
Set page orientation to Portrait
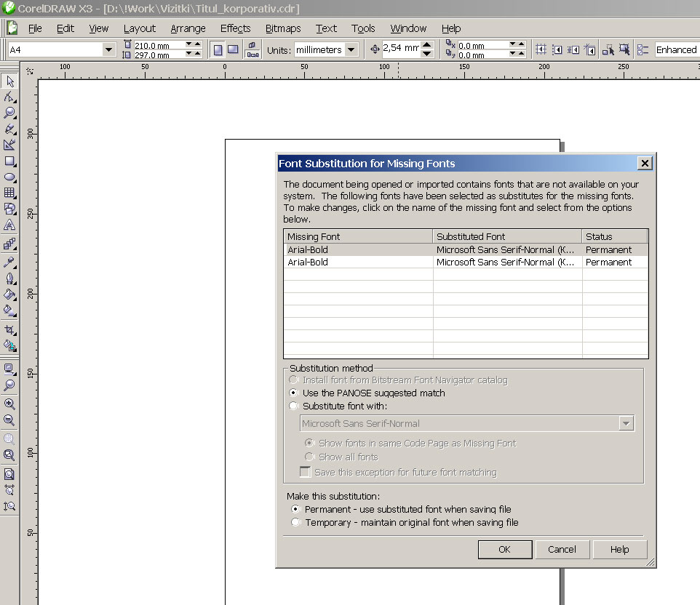tap(218, 49)
